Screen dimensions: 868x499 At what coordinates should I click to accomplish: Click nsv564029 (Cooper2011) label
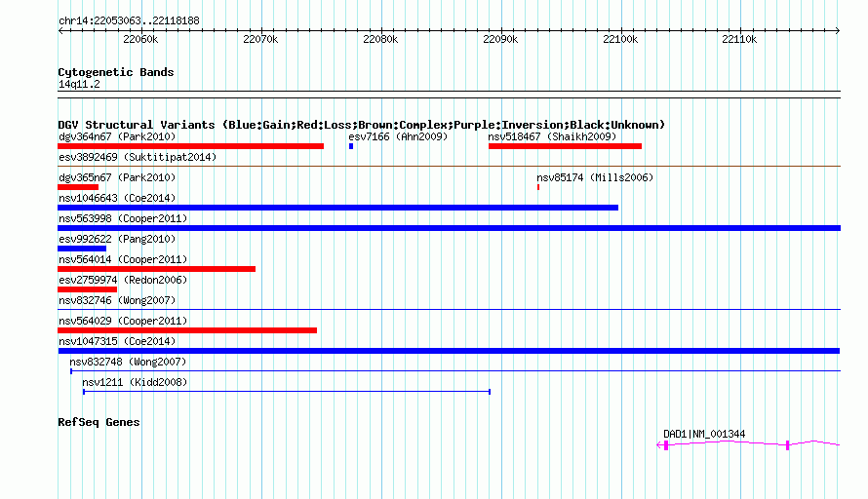pyautogui.click(x=123, y=321)
